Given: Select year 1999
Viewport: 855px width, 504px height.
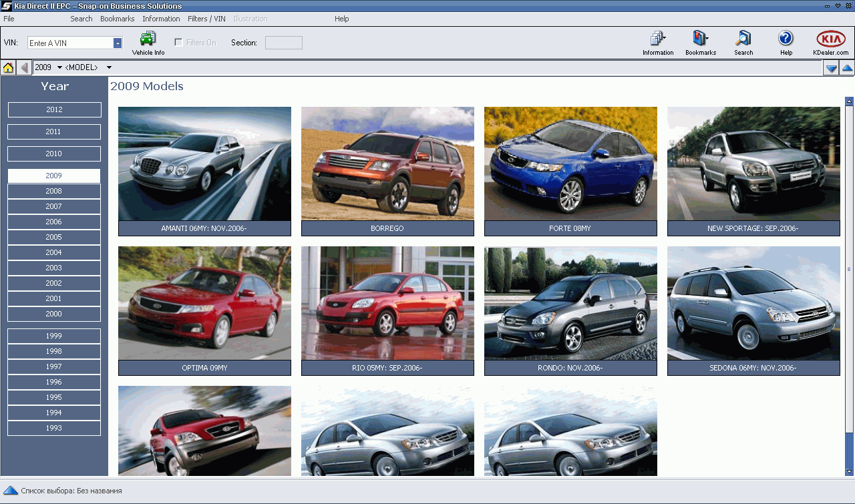Looking at the screenshot, I should (x=54, y=336).
